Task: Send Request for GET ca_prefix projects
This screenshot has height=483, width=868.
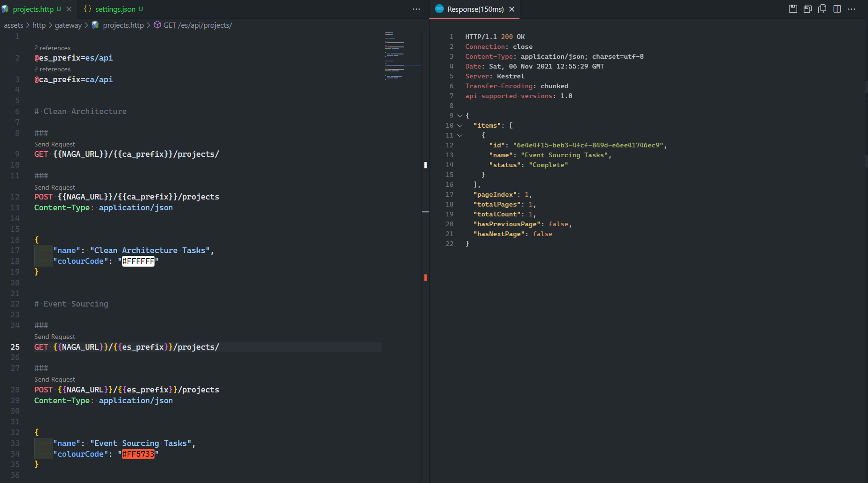Action: click(54, 144)
